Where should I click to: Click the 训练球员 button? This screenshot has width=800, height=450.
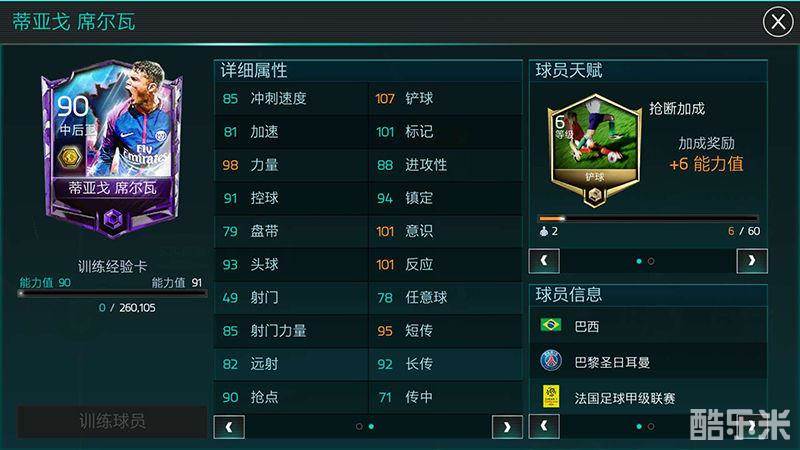(112, 421)
